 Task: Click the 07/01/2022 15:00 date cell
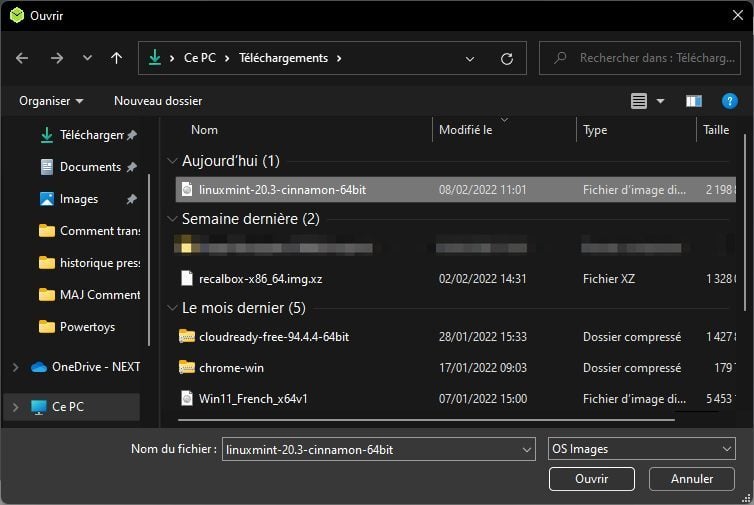pos(482,399)
